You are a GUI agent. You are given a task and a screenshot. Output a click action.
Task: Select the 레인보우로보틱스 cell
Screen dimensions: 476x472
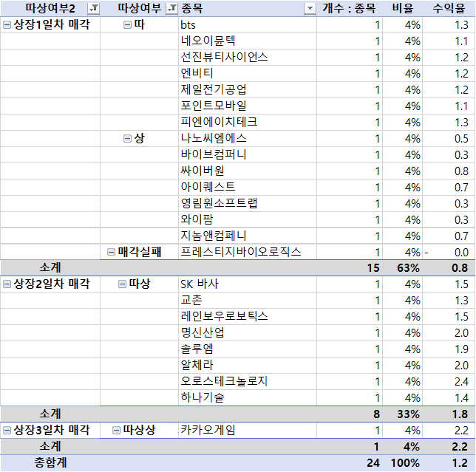248,317
